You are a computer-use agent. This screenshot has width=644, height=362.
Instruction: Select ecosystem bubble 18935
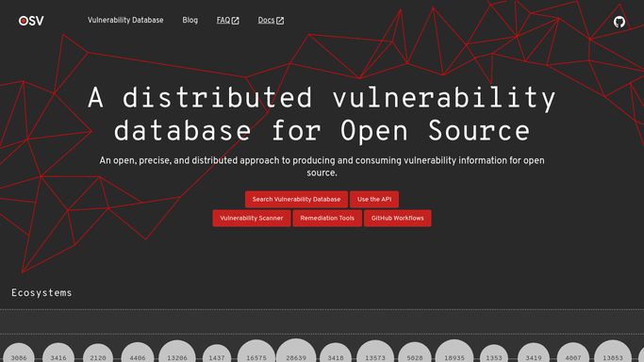[x=454, y=352]
